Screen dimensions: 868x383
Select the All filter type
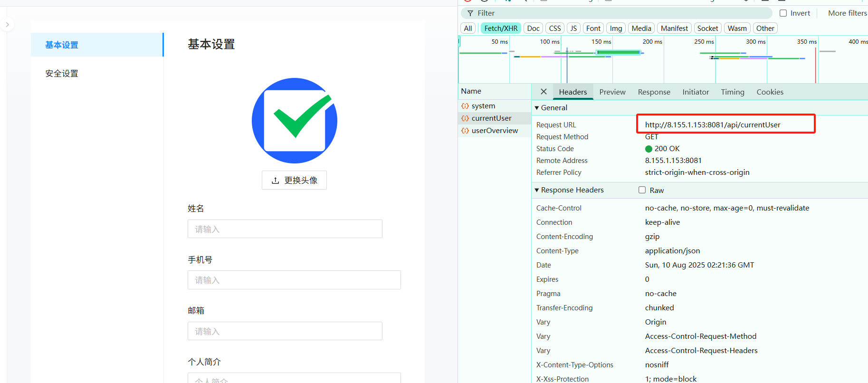click(x=468, y=29)
